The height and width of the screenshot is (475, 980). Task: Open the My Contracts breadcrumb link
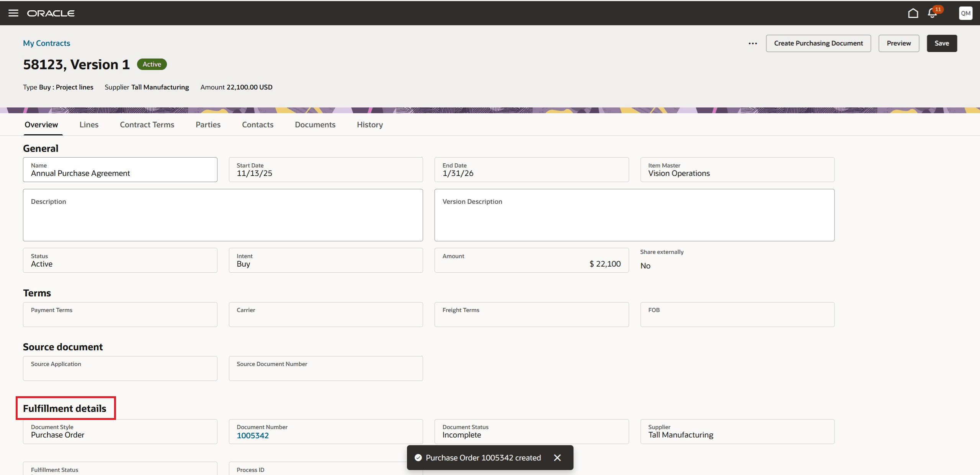point(47,43)
